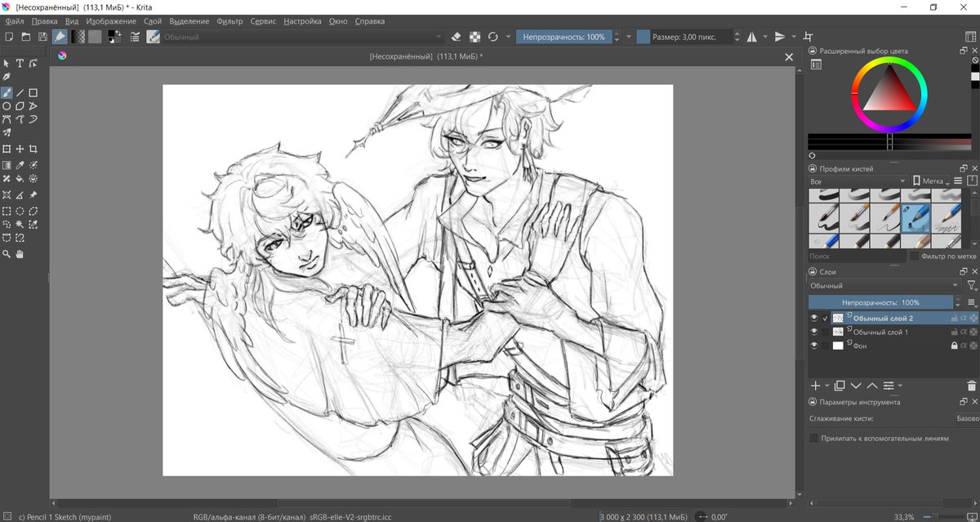Expand arrow after Непрозрачность slider in toolbar

(x=628, y=37)
